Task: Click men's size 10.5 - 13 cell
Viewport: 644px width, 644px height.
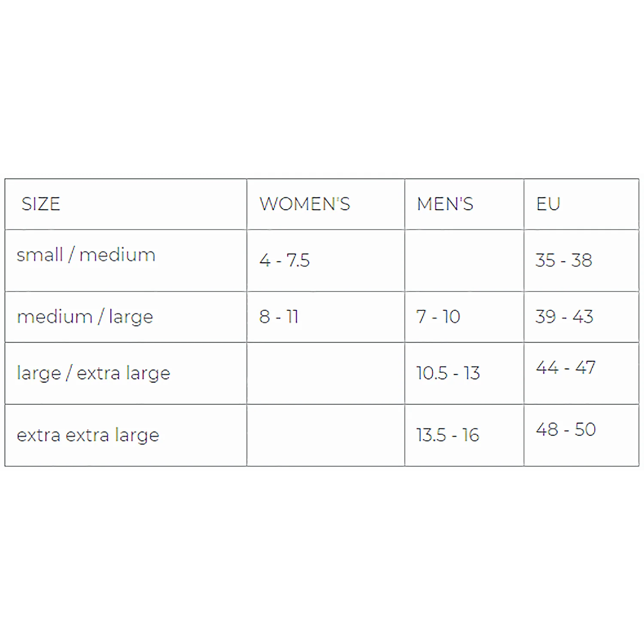Action: coord(448,373)
